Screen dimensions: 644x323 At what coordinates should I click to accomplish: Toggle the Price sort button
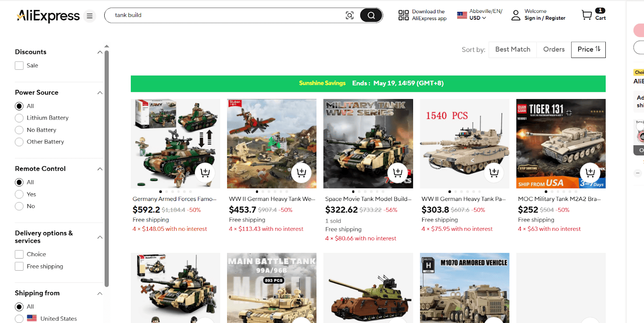click(588, 50)
